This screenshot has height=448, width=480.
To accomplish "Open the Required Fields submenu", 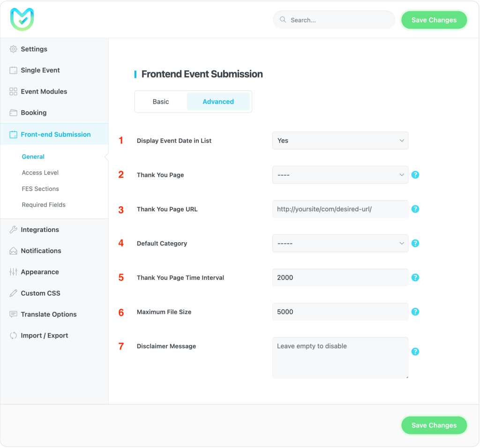I will pos(44,205).
